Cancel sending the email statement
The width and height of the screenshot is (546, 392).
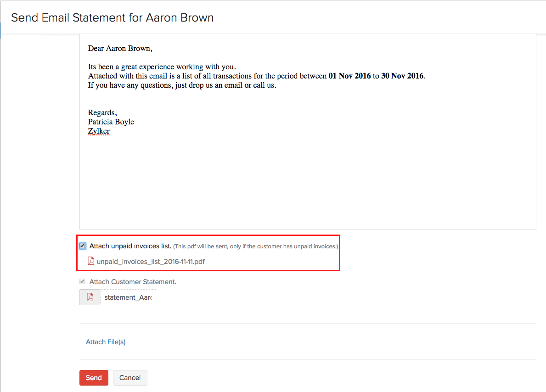[x=130, y=378]
